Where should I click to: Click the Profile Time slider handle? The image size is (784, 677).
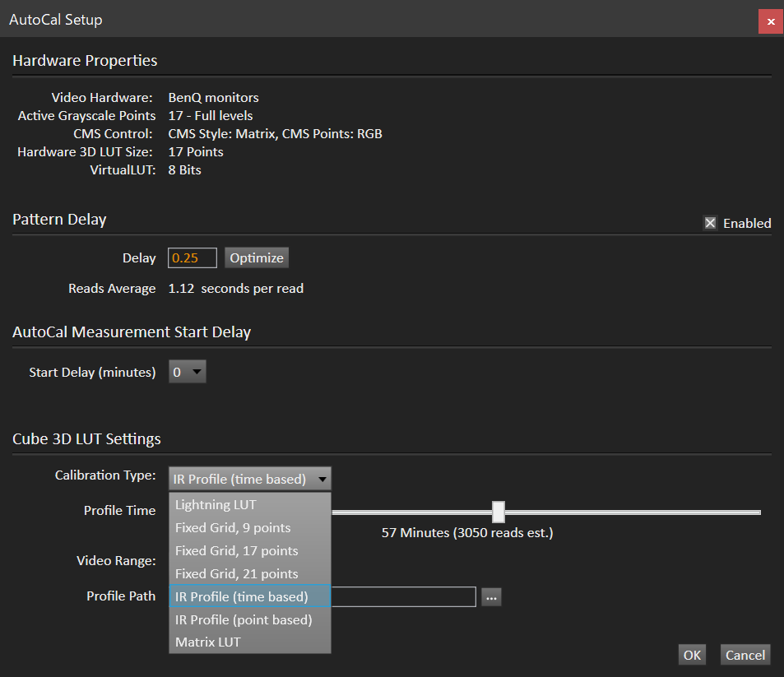(x=499, y=512)
